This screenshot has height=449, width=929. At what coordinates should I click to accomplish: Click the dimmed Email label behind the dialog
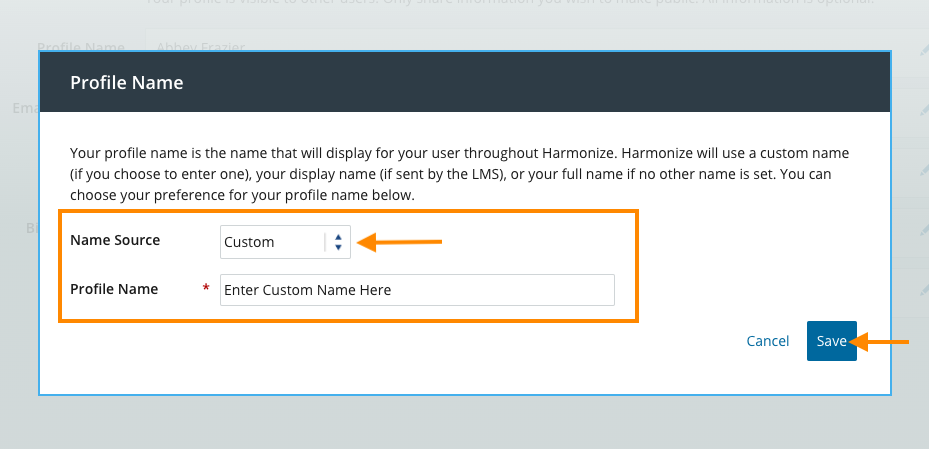[x=25, y=108]
